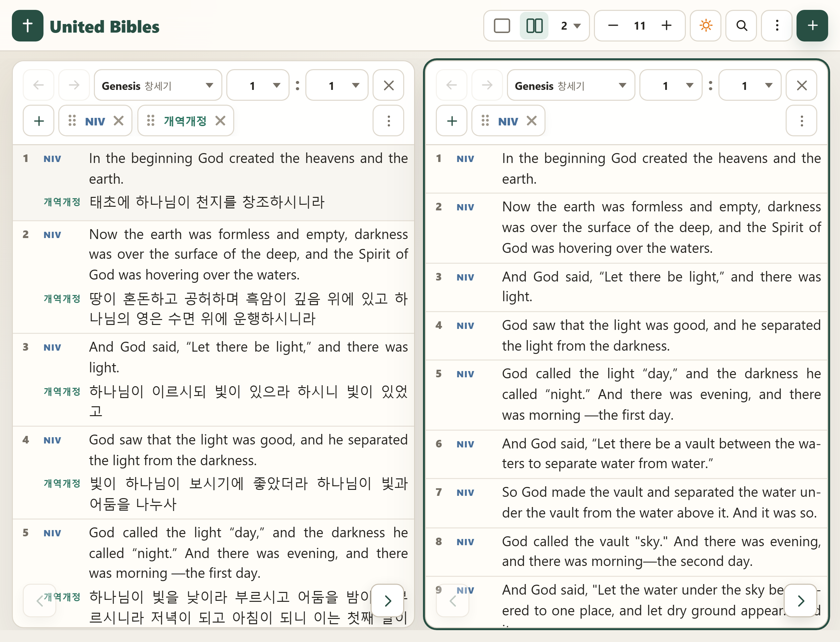This screenshot has height=642, width=840.
Task: Select the NIV chip in right pane
Action: (508, 121)
